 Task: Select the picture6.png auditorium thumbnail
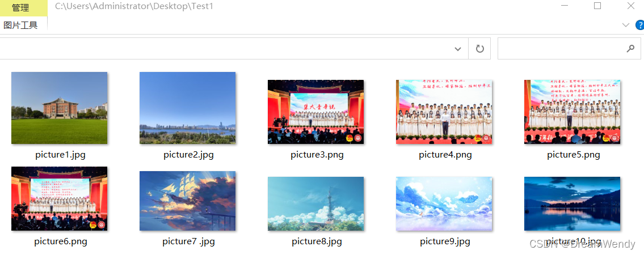pyautogui.click(x=59, y=198)
